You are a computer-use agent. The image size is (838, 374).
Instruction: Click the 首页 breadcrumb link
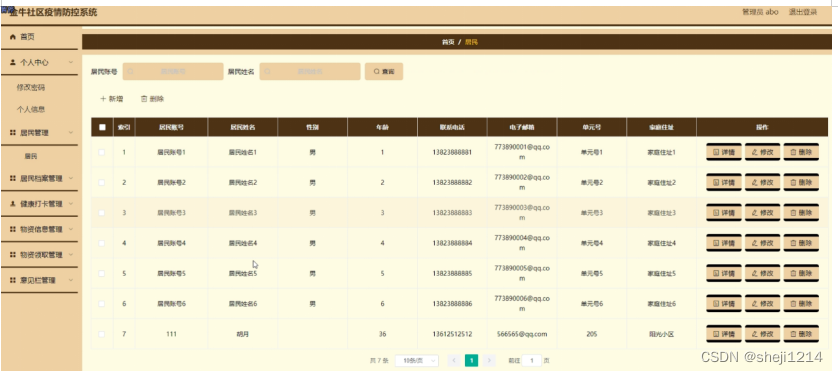pos(448,42)
